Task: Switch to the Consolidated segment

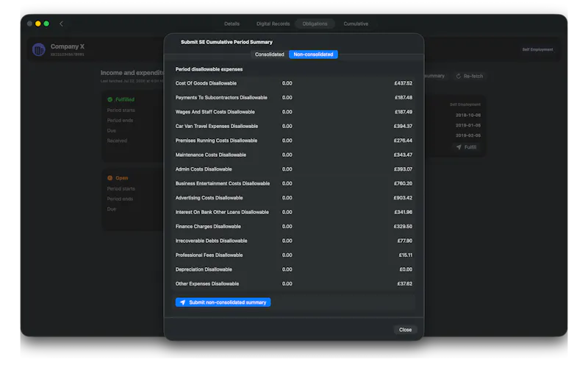Action: pyautogui.click(x=269, y=54)
